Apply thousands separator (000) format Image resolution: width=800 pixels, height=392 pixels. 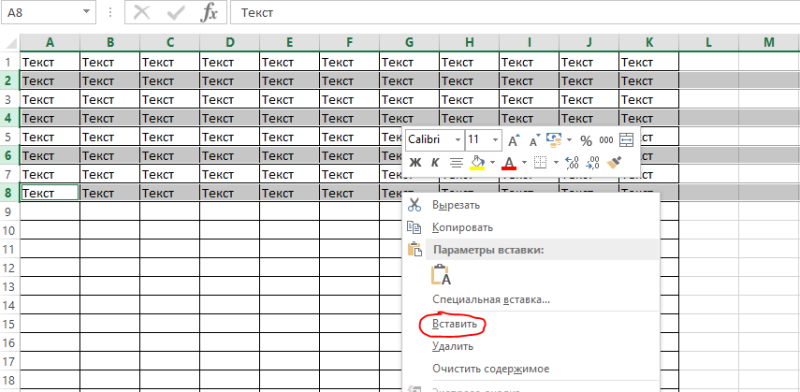606,140
